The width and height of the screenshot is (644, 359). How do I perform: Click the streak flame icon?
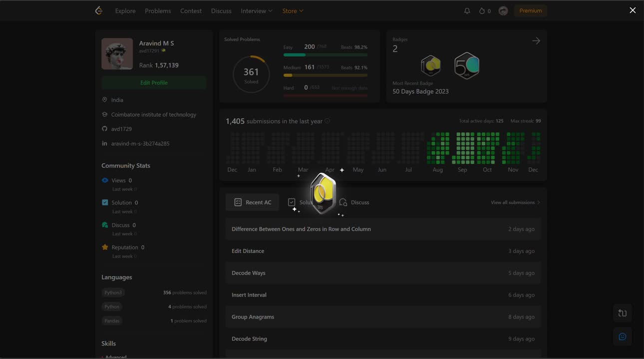(482, 11)
